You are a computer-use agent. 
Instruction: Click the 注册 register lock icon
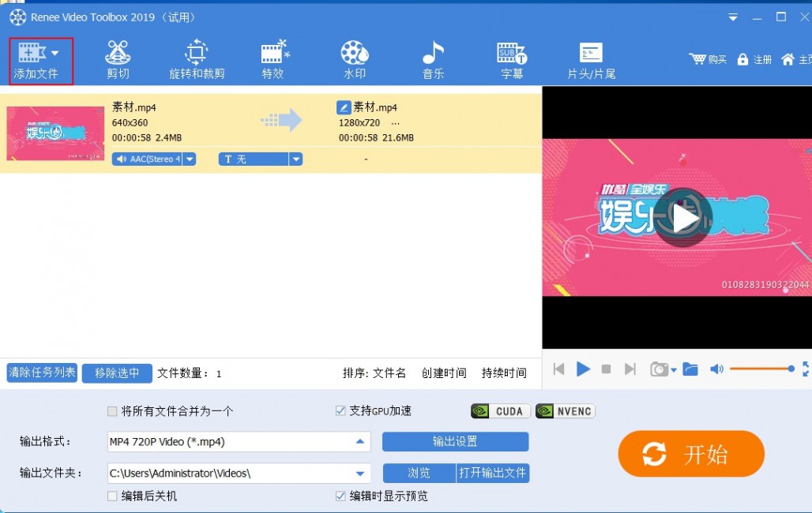(742, 59)
